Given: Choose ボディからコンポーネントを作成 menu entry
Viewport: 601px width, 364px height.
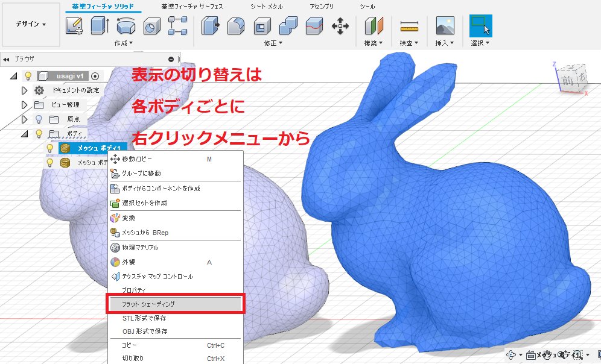Looking at the screenshot, I should [x=176, y=188].
